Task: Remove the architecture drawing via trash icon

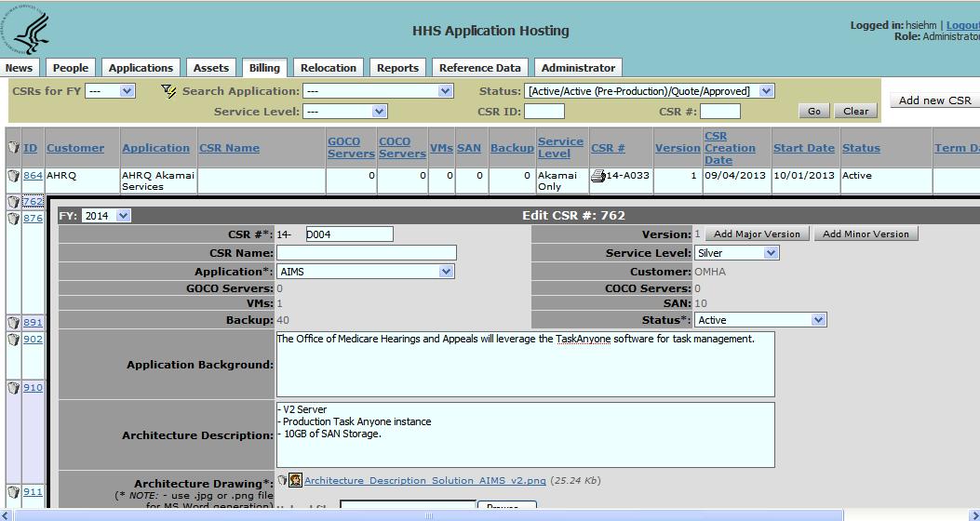Action: point(282,480)
